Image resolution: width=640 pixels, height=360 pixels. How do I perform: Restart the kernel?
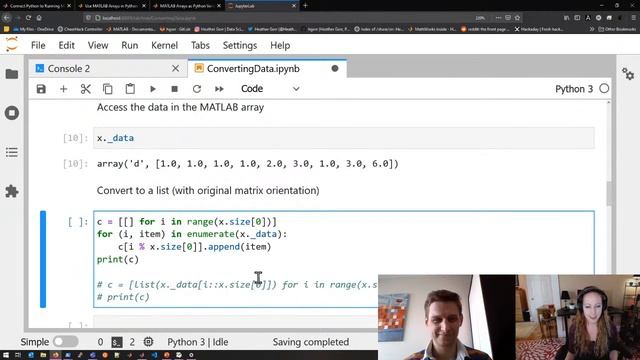pos(197,89)
